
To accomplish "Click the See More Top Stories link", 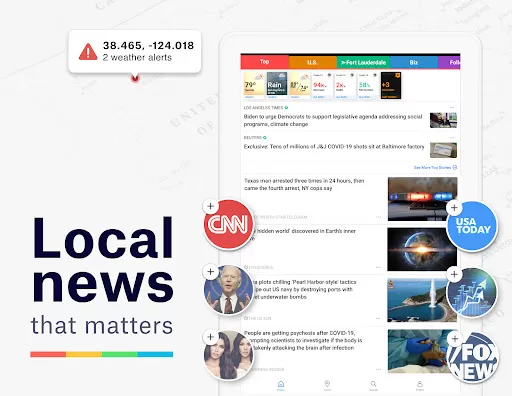I will 435,167.
